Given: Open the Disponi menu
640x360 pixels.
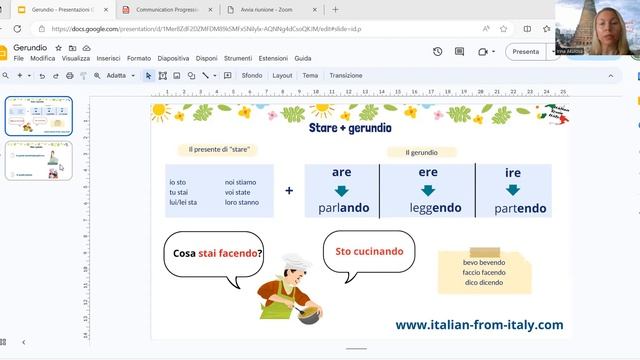Looking at the screenshot, I should [x=207, y=58].
